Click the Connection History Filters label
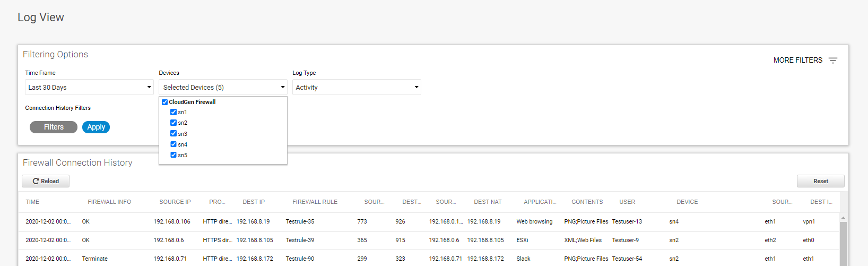This screenshot has width=868, height=266. pyautogui.click(x=58, y=108)
